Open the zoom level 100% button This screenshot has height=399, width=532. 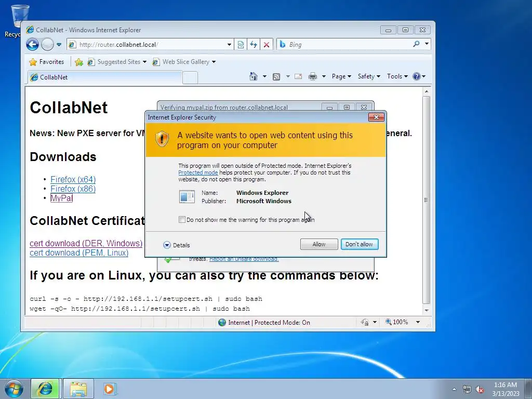tap(396, 322)
